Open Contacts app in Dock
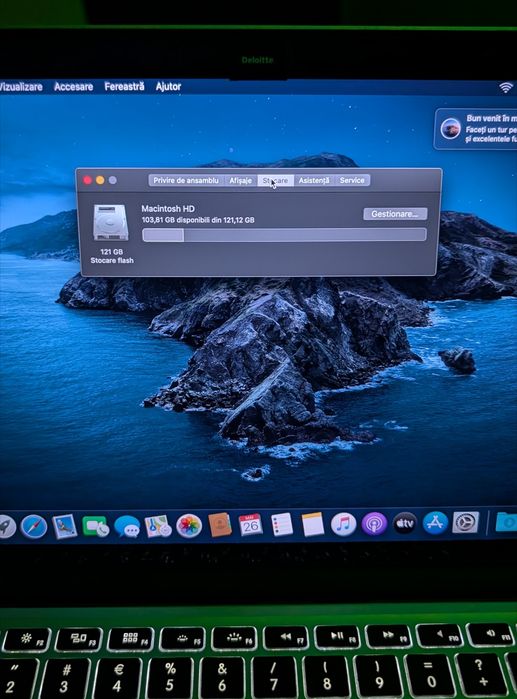 [220, 525]
